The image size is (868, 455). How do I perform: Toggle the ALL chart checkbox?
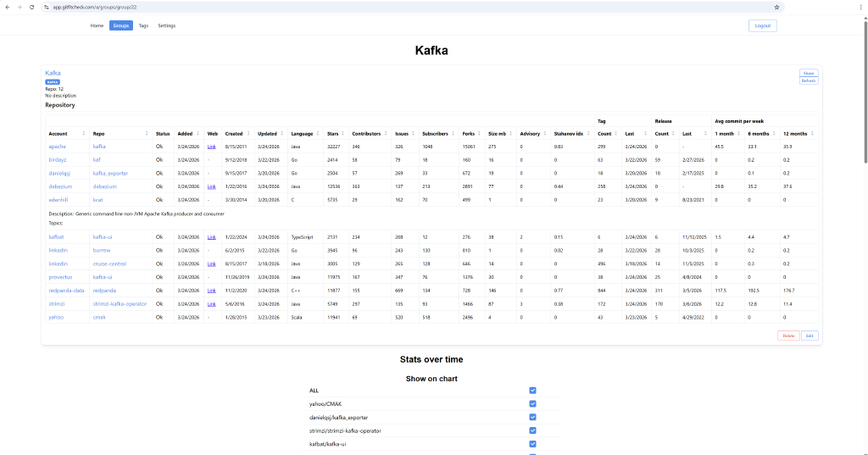pos(532,391)
